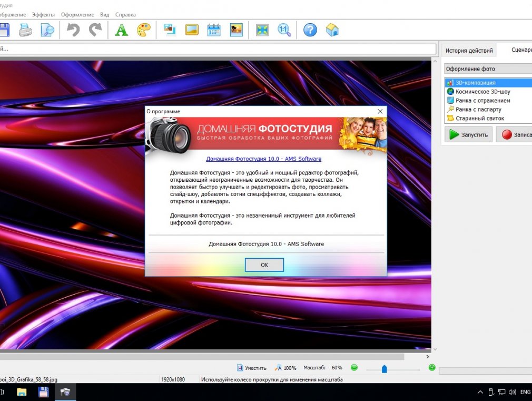Open the Справка menu
The width and height of the screenshot is (532, 401).
[125, 15]
